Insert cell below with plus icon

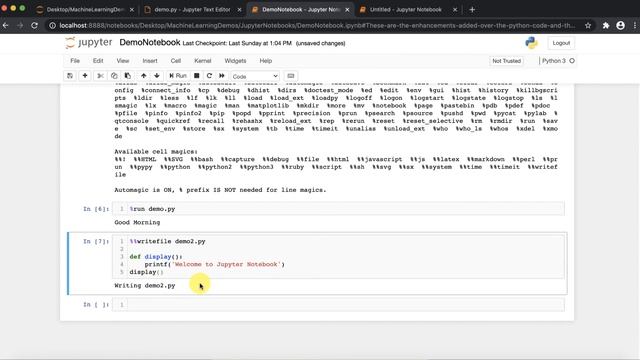click(85, 76)
